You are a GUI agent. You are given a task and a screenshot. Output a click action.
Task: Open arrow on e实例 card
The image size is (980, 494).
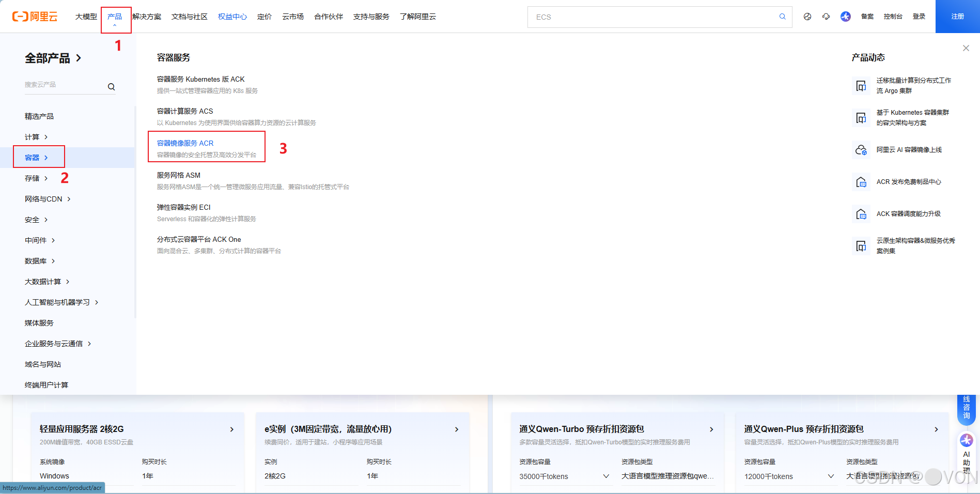457,429
